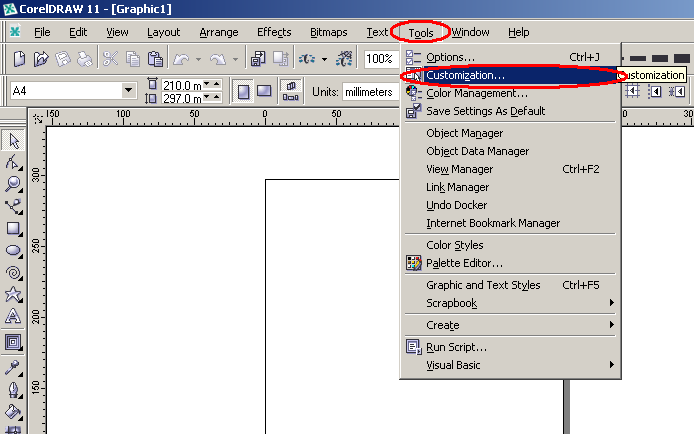
Task: Click the Cut scissors icon
Action: [x=110, y=58]
